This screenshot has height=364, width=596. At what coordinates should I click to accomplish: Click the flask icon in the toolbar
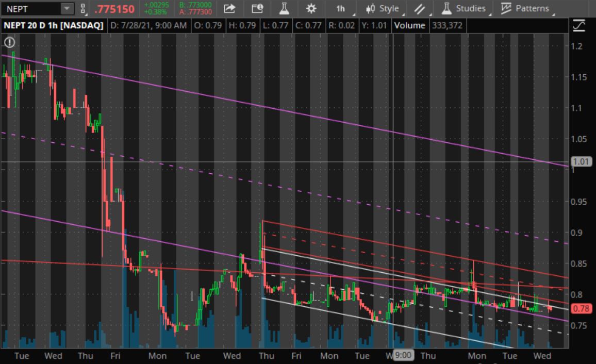[x=284, y=8]
